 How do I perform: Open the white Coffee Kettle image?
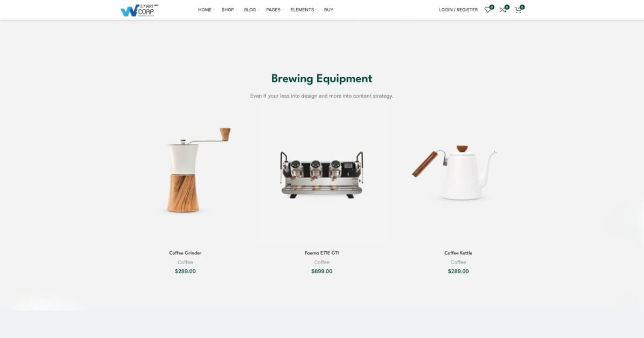[x=458, y=174]
